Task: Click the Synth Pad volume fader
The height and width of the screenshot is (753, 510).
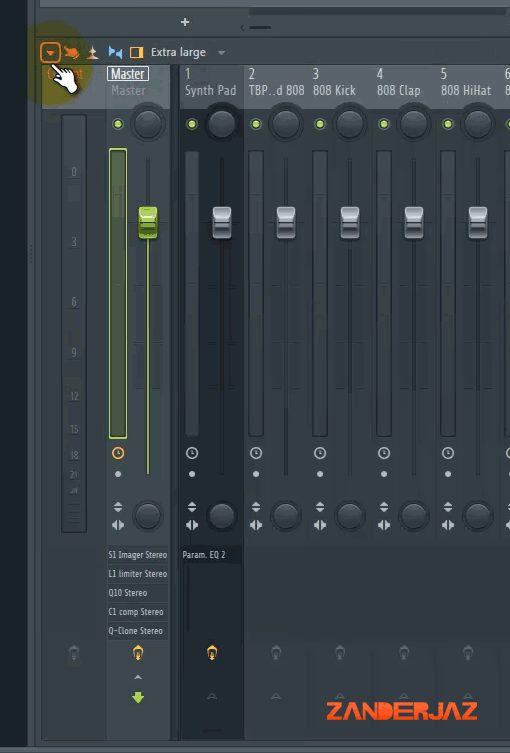Action: tap(222, 222)
